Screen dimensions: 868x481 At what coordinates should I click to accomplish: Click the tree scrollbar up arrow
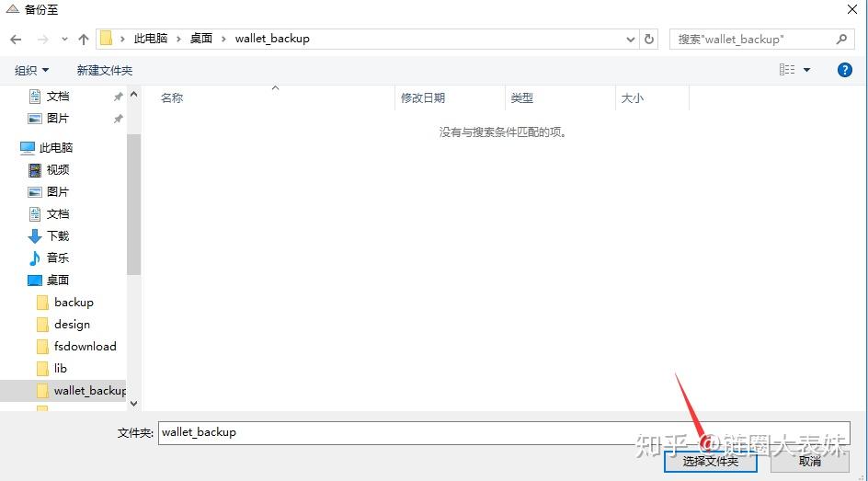(x=133, y=95)
